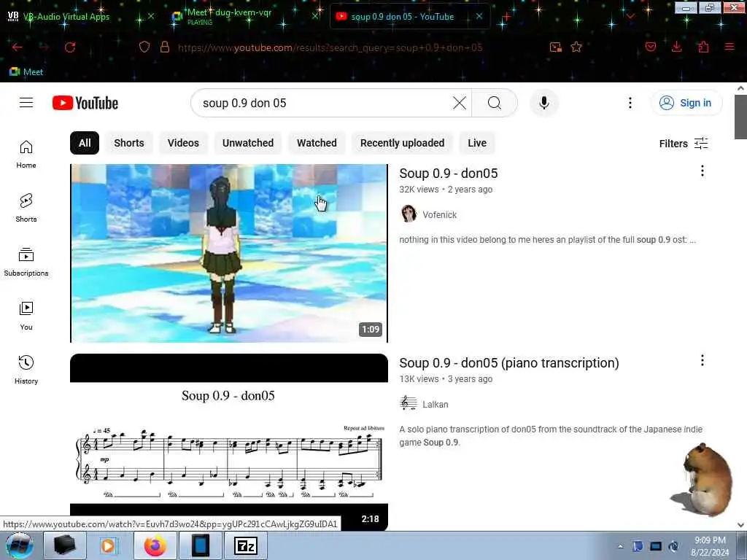Image resolution: width=747 pixels, height=560 pixels.
Task: Open the Meet bookmark in bookmarks bar
Action: [x=26, y=72]
